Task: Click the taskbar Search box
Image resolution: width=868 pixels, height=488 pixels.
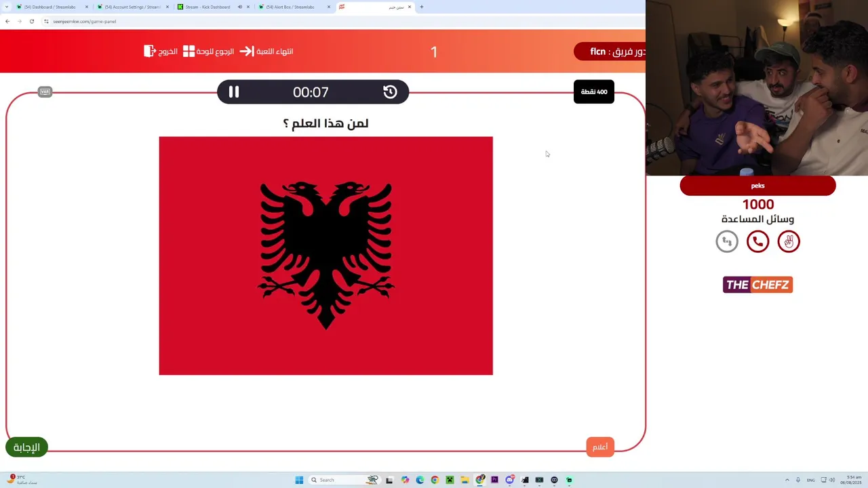Action: tap(345, 480)
